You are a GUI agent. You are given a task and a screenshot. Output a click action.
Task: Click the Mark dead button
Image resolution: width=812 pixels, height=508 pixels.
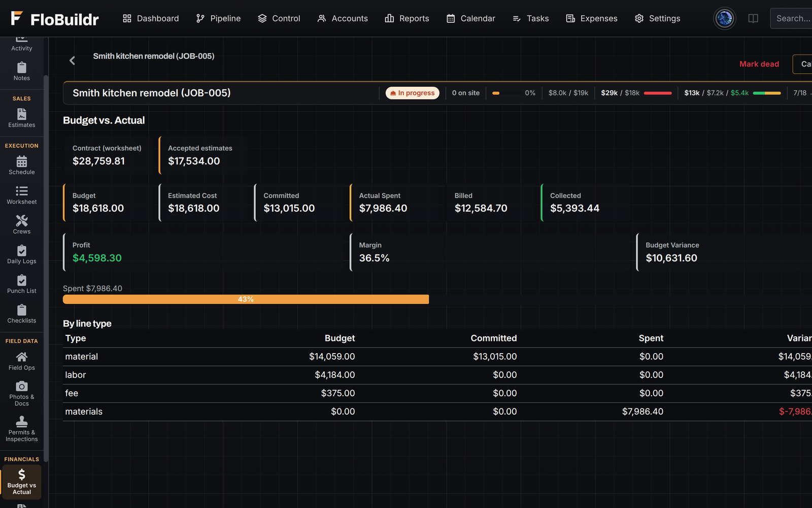(759, 64)
